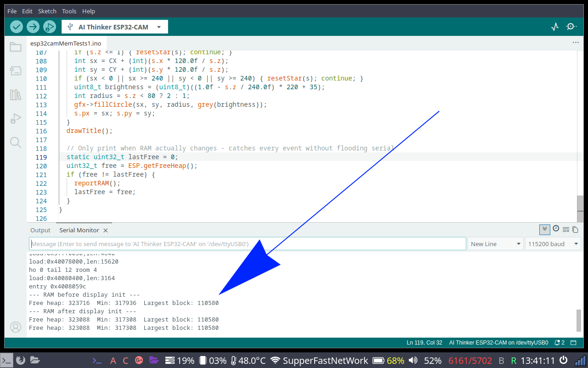Open the Tools menu
The height and width of the screenshot is (368, 588).
(x=69, y=11)
